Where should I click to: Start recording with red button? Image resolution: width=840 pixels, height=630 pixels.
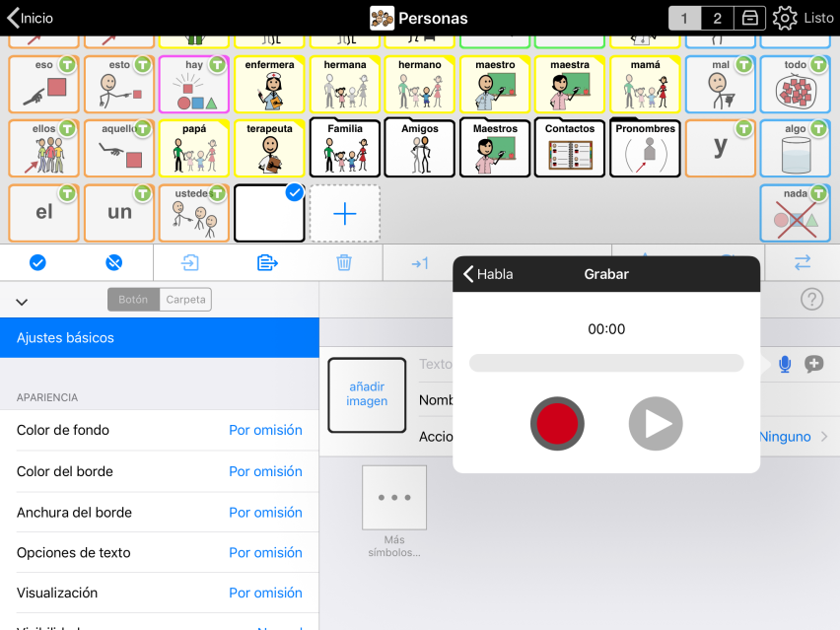point(557,424)
